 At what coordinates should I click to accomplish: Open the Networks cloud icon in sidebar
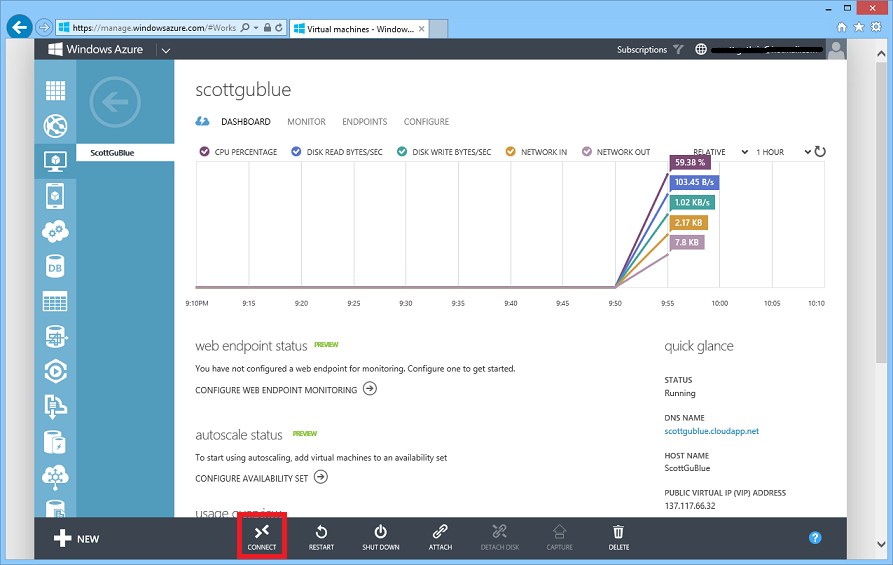coord(55,477)
